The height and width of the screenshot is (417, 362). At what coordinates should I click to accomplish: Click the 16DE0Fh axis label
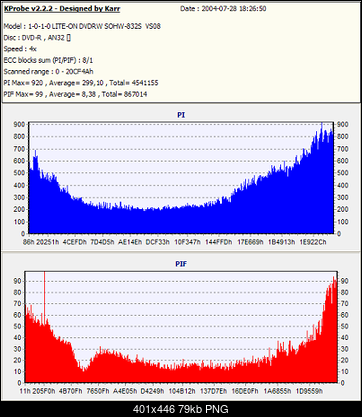coord(245,391)
